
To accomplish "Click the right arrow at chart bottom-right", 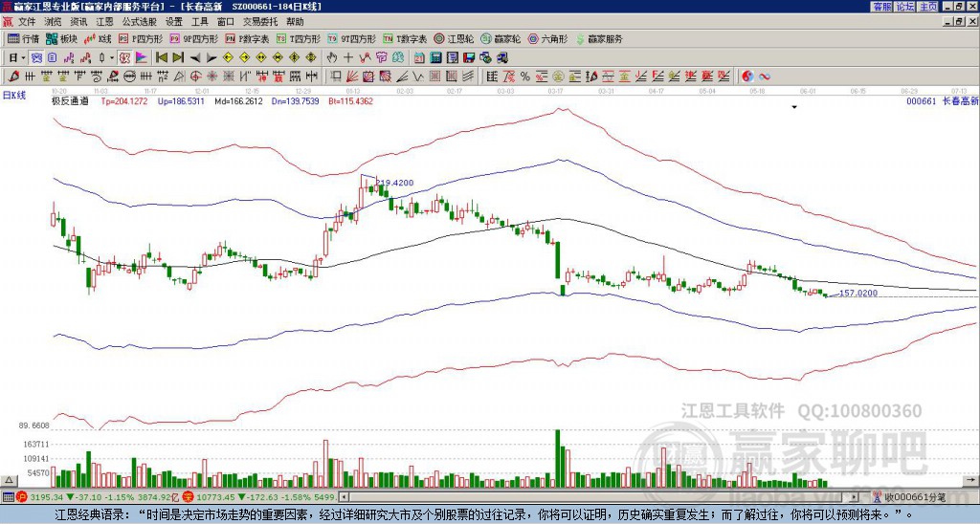I will [x=970, y=480].
